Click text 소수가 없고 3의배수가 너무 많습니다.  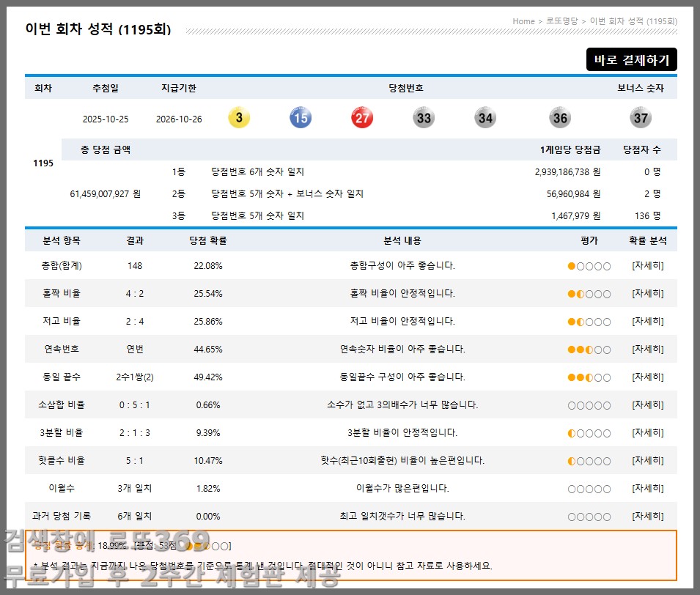click(402, 405)
